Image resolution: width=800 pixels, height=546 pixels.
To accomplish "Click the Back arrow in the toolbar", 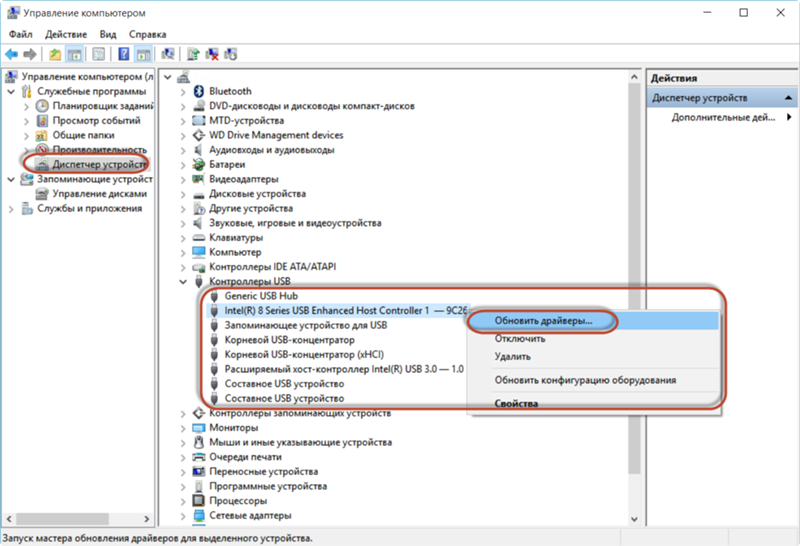I will (11, 54).
